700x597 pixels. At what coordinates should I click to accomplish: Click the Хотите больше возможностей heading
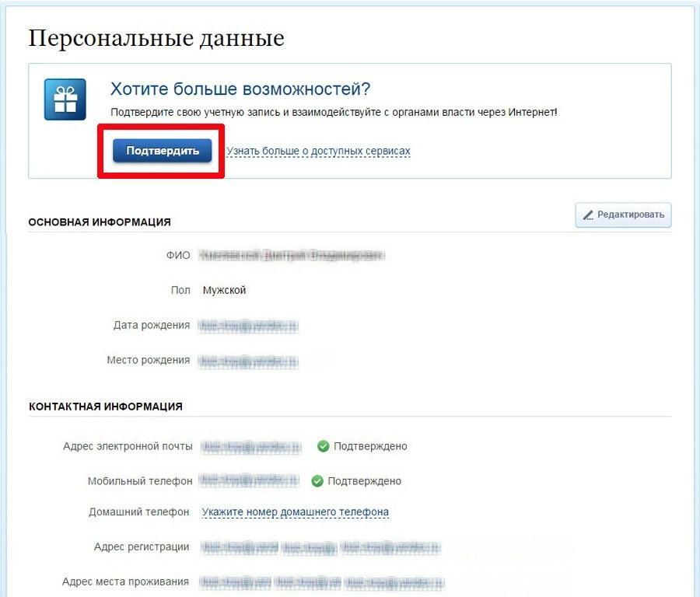coord(240,89)
